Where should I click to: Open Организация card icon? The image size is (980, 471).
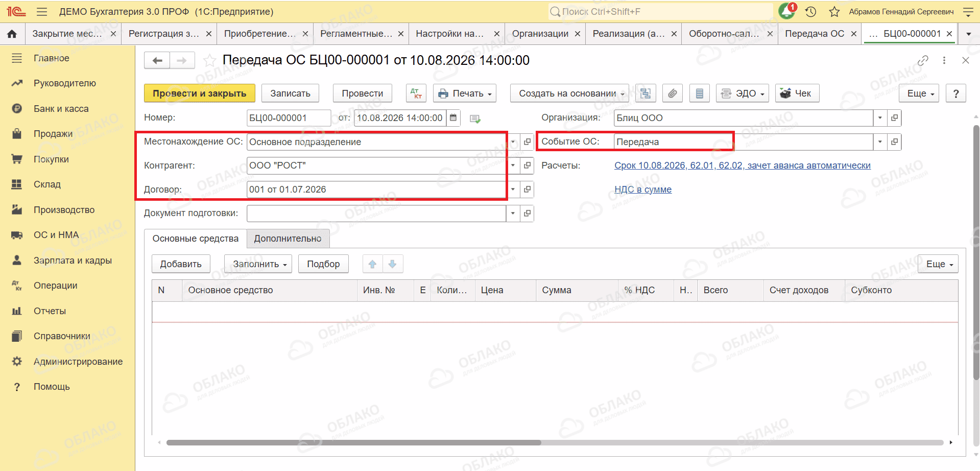894,118
